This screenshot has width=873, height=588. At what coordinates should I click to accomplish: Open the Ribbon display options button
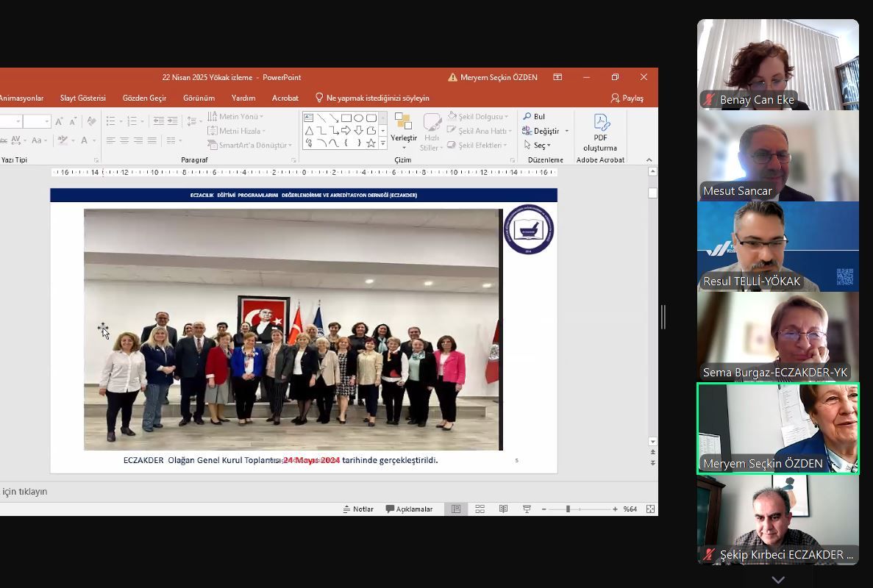tap(557, 77)
